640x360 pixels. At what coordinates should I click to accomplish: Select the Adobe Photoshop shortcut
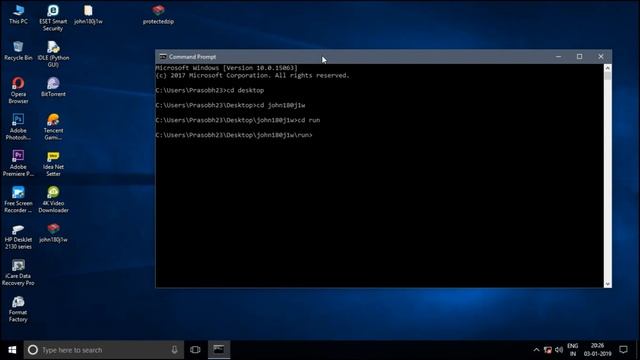click(18, 127)
